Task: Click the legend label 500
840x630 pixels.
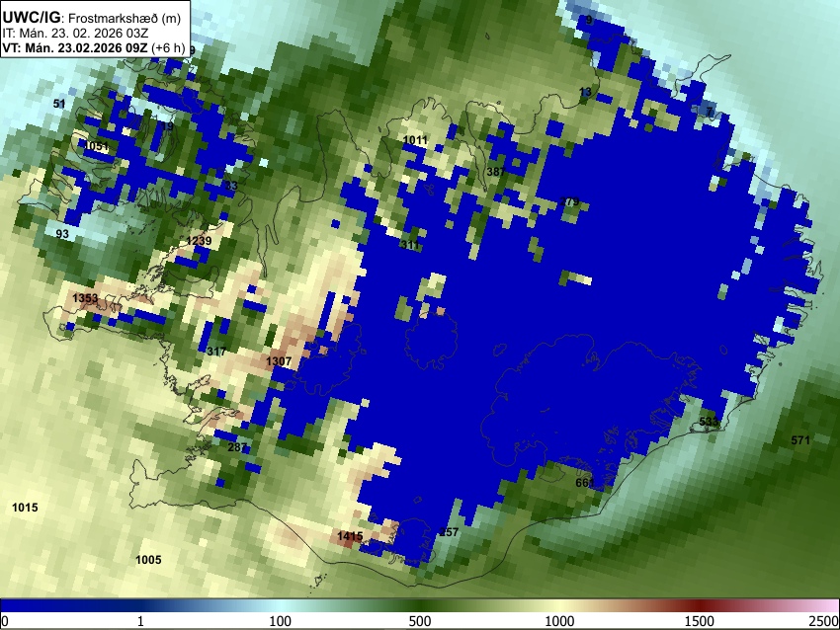Action: (x=420, y=621)
